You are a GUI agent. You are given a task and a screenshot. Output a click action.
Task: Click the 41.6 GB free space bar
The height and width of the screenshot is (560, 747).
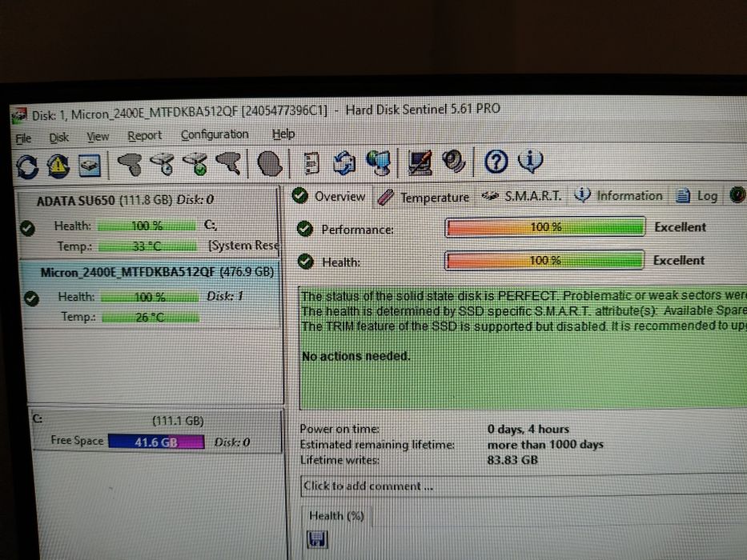[x=156, y=442]
